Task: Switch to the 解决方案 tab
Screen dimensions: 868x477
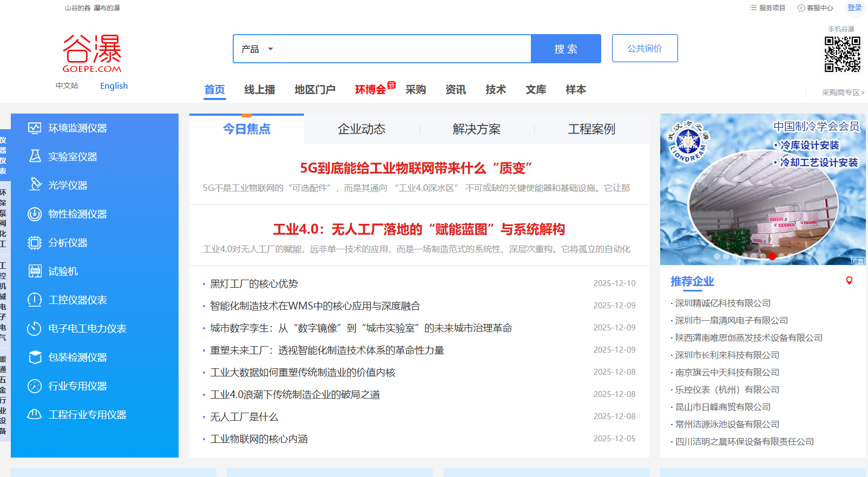Action: coord(477,129)
